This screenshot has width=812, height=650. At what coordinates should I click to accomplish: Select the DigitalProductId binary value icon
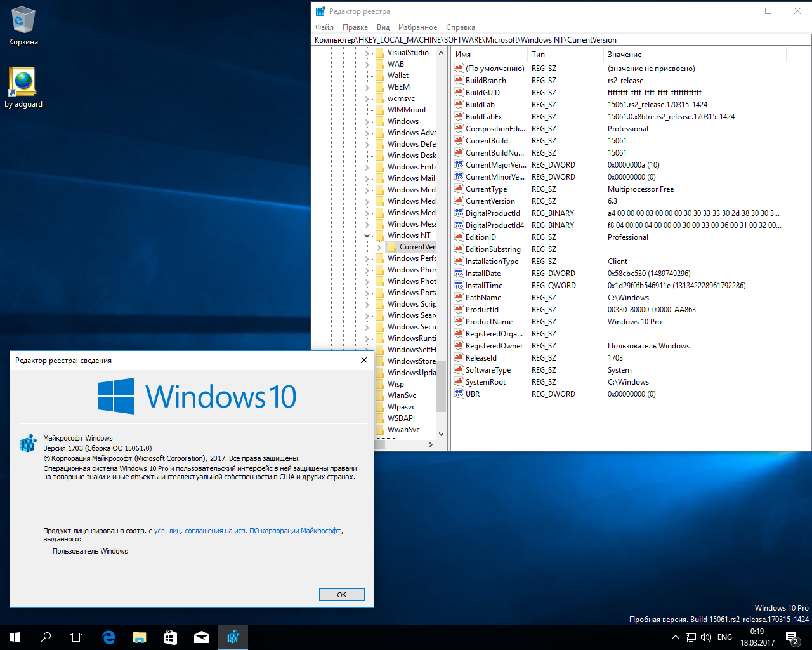pyautogui.click(x=459, y=213)
